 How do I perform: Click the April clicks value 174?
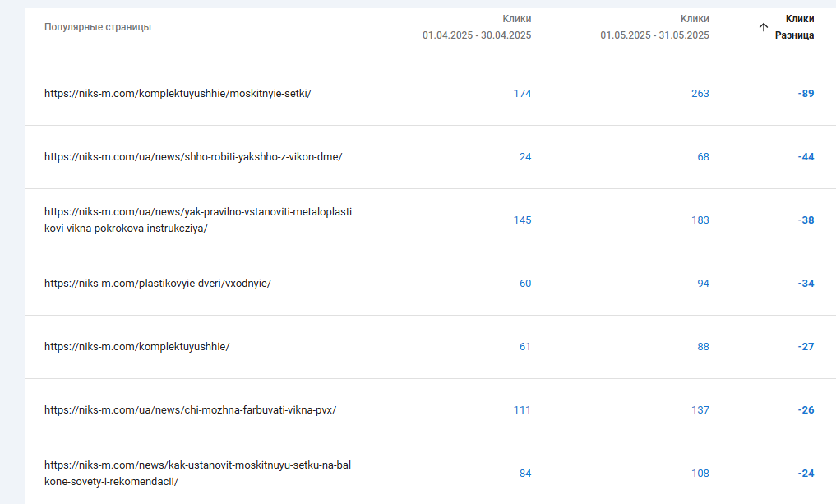click(522, 94)
